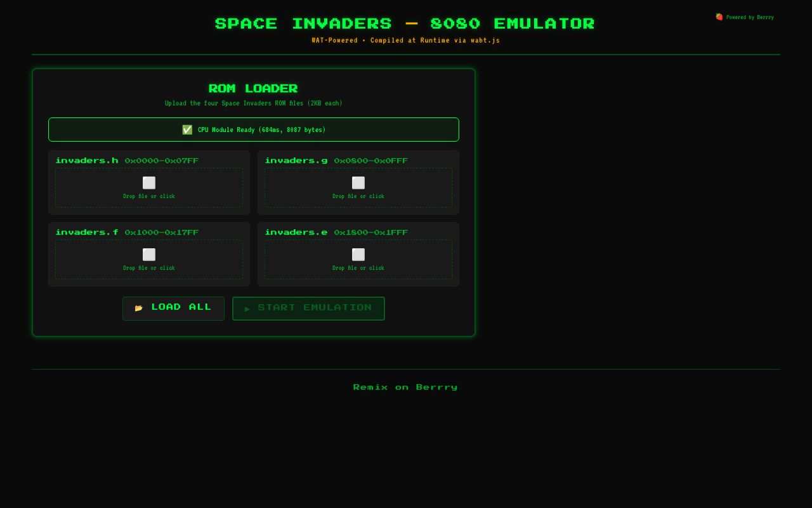Click the file icon in invaders.e drop zone
The height and width of the screenshot is (508, 812).
(x=358, y=254)
